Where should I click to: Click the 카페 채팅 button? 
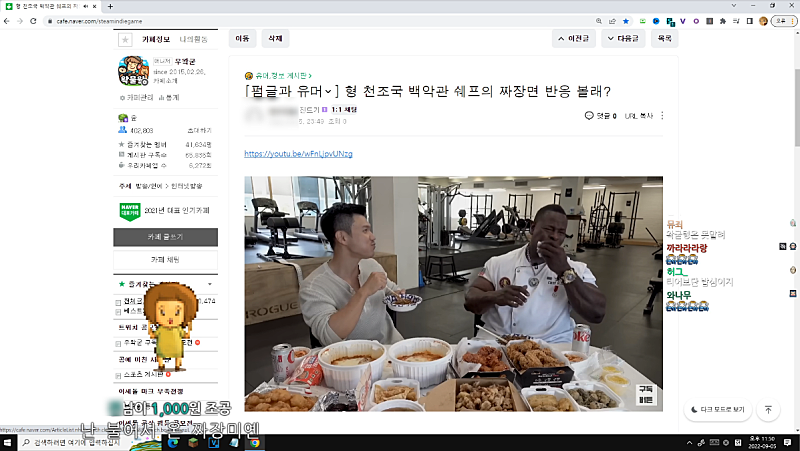[x=165, y=260]
